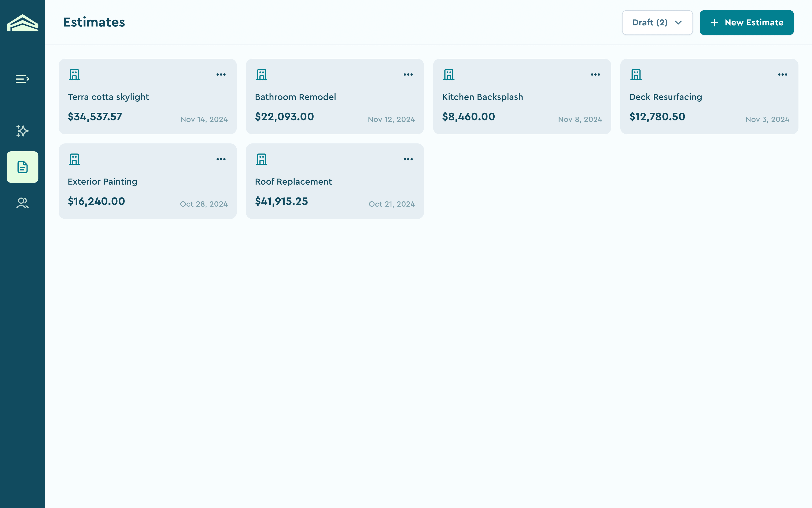Open the Roof Replacement estimate title
812x508 pixels.
coord(293,182)
